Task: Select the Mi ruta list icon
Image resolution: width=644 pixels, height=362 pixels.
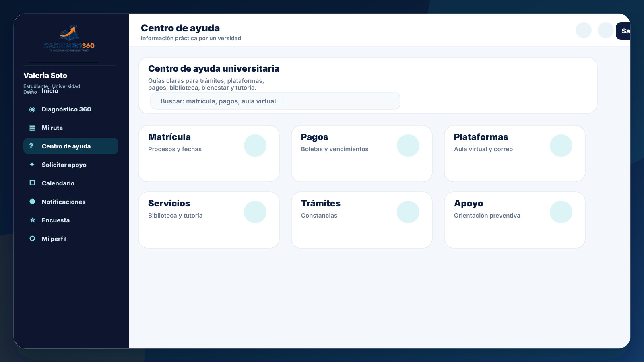Action: [32, 128]
